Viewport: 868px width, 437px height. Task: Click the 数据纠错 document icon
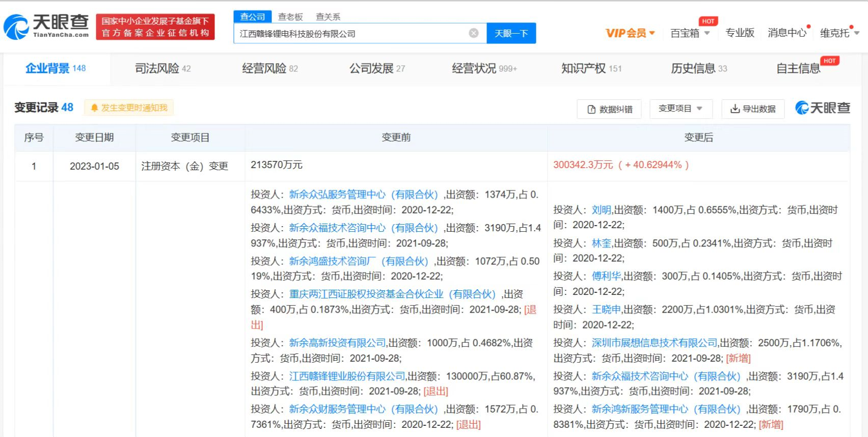coord(591,109)
